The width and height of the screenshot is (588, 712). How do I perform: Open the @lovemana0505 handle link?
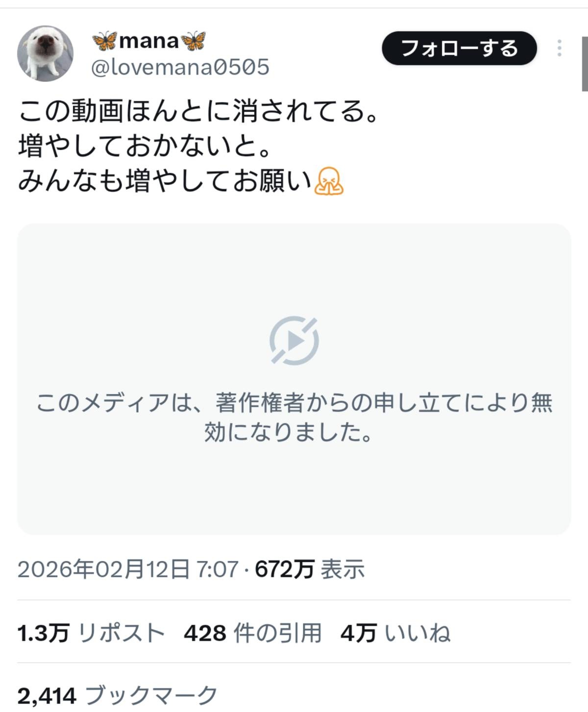(x=180, y=67)
